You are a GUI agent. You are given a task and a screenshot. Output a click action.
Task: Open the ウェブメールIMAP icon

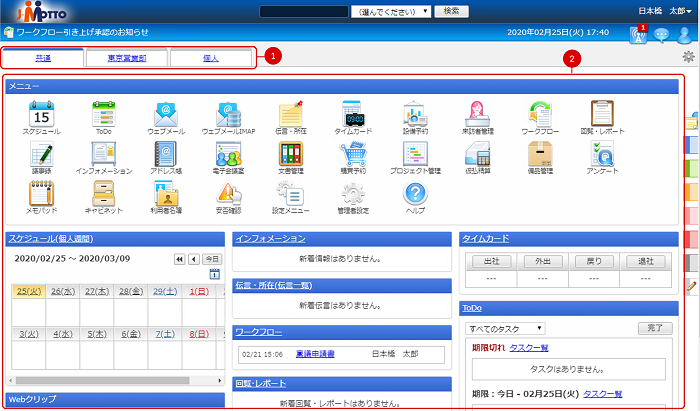click(229, 114)
